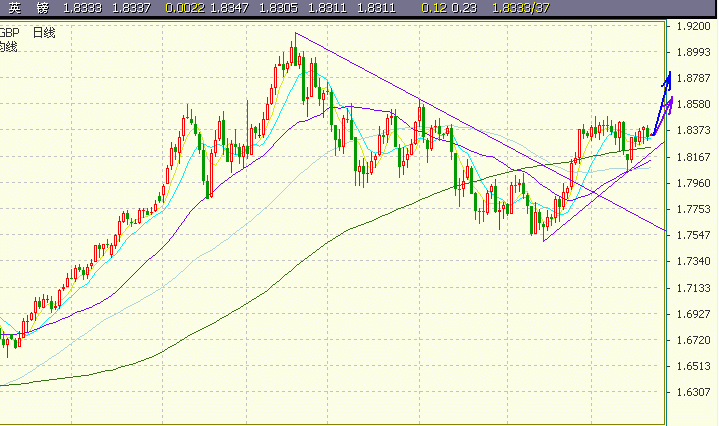This screenshot has width=719, height=426.
Task: Click the 1.8787 price axis label
Action: 693,78
